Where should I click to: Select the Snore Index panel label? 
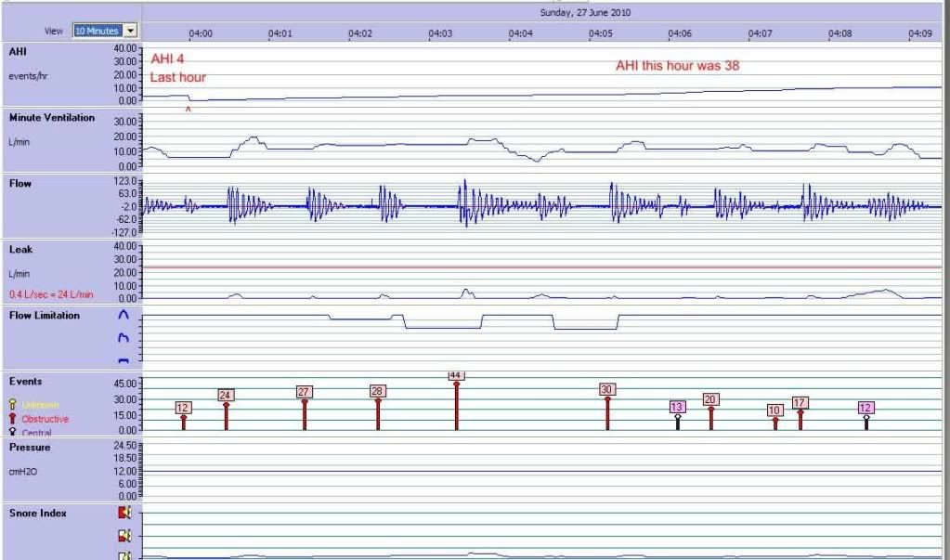click(37, 514)
